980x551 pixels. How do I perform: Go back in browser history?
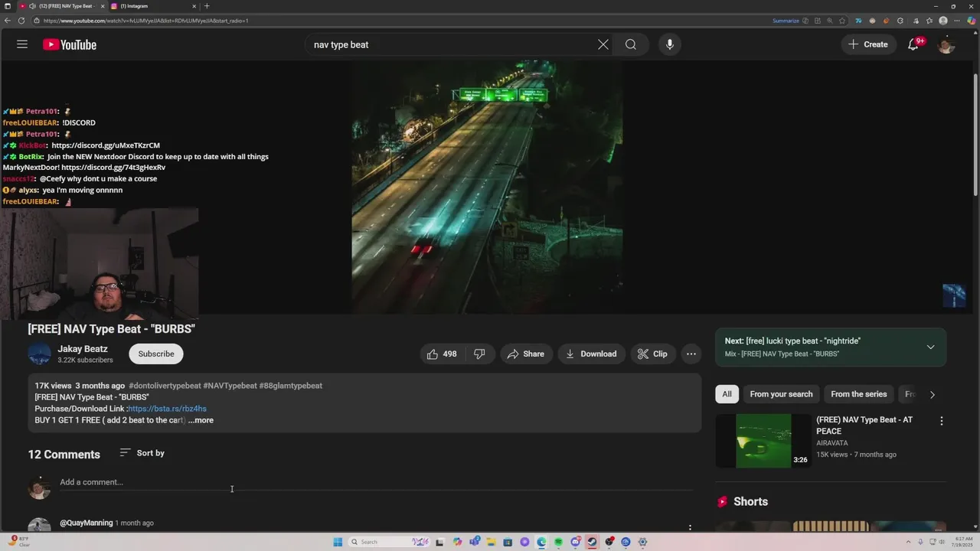coord(8,21)
